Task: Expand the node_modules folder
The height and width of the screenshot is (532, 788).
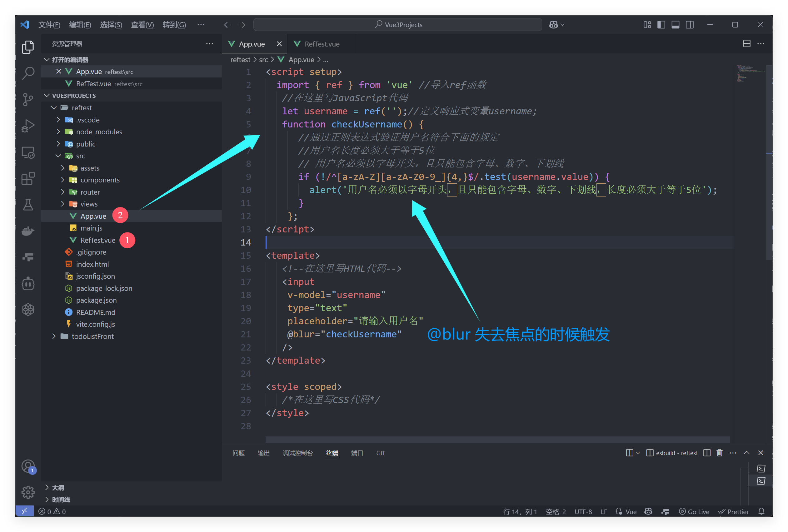Action: tap(132, 132)
